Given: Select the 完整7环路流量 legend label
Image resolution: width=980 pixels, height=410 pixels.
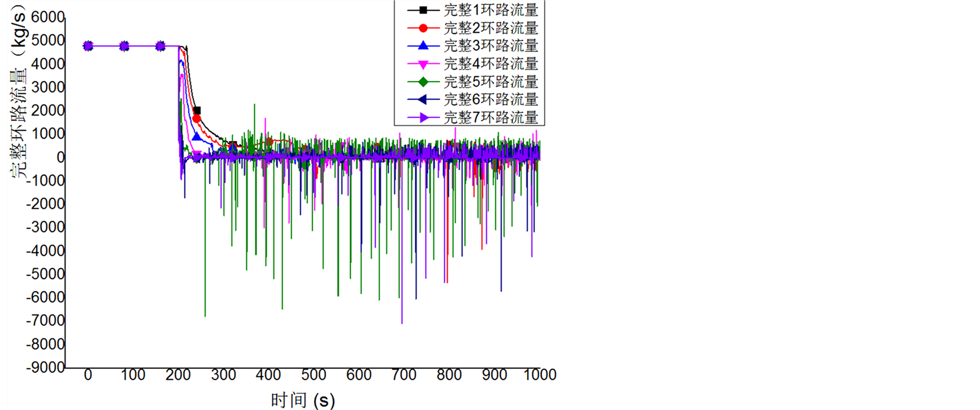Looking at the screenshot, I should pyautogui.click(x=491, y=117).
